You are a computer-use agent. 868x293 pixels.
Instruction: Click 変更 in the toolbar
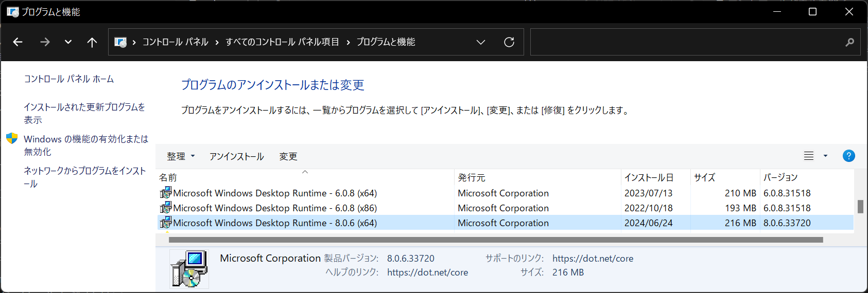pyautogui.click(x=288, y=156)
